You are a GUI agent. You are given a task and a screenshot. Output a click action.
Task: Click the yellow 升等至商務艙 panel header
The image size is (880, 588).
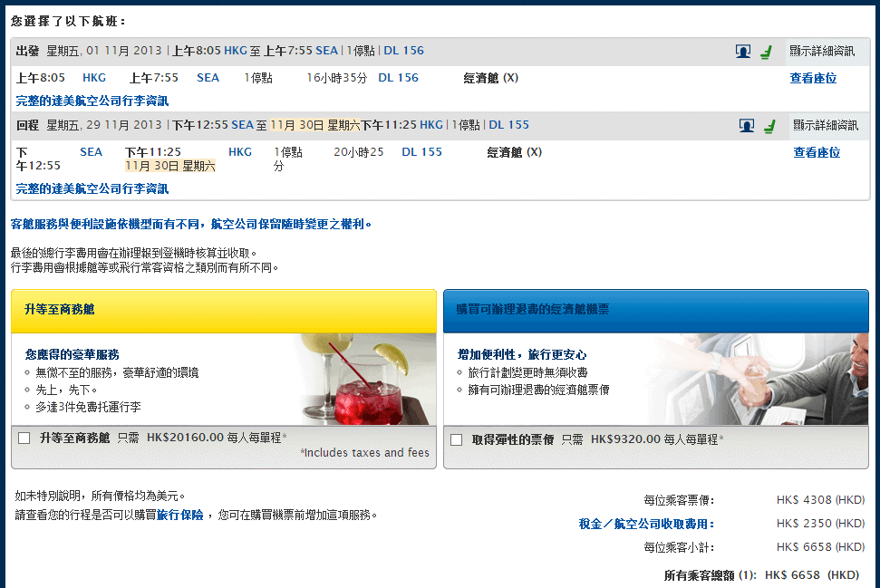[223, 311]
